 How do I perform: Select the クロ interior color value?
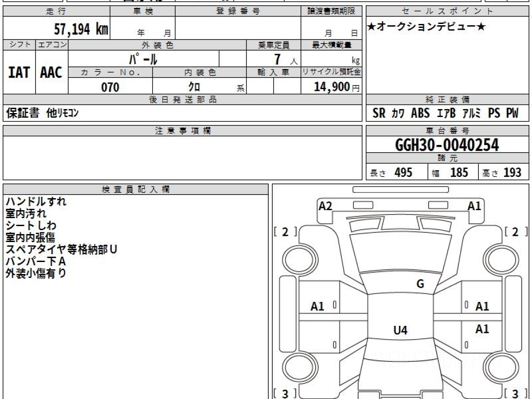click(194, 87)
